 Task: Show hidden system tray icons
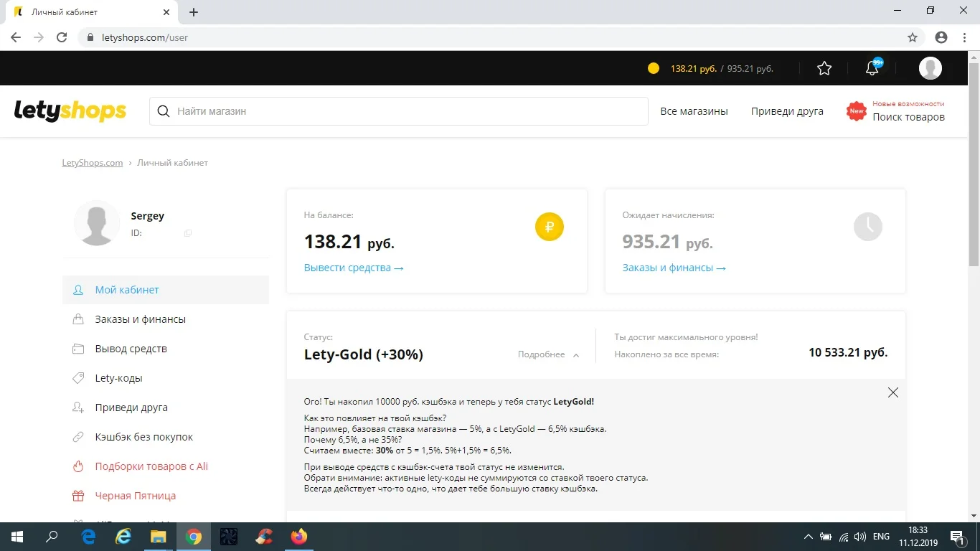(x=809, y=537)
